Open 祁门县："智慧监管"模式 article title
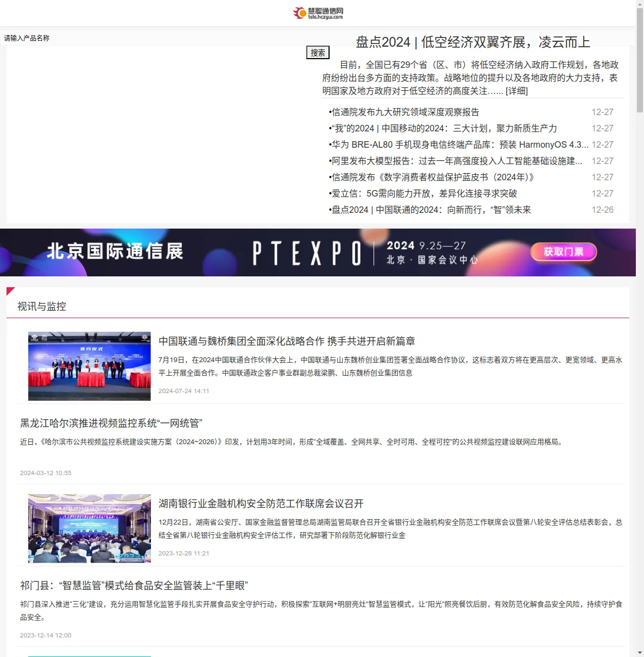 [x=134, y=585]
